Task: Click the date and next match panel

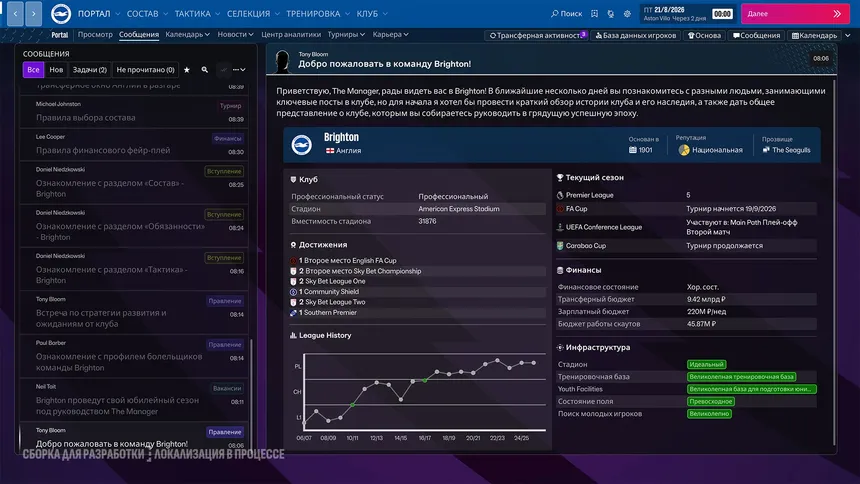Action: pyautogui.click(x=675, y=14)
